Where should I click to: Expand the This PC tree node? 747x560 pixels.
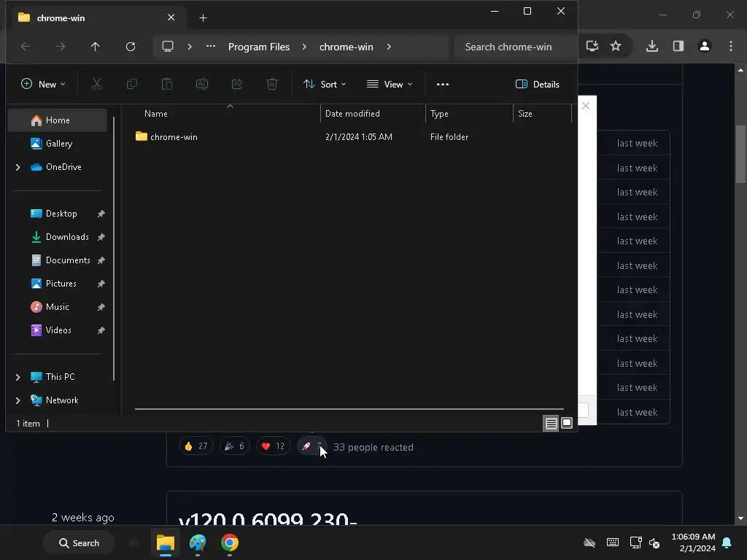click(18, 377)
